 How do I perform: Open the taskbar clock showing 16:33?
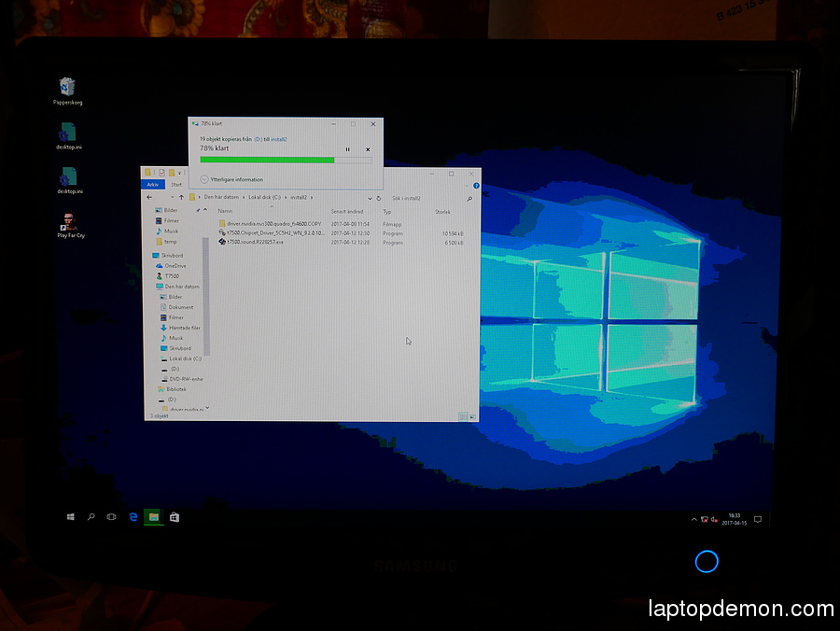[734, 519]
